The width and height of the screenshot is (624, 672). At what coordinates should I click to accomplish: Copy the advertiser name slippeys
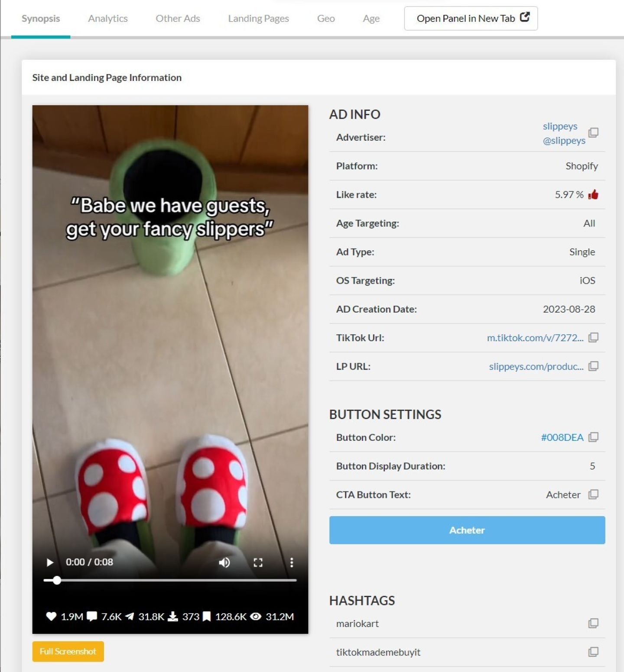[593, 132]
